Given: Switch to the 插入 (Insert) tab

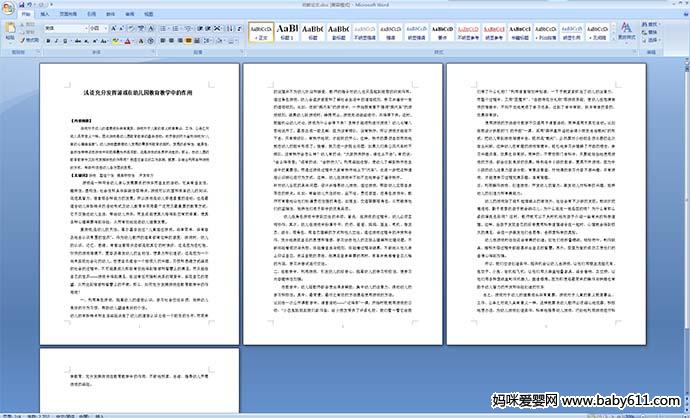Looking at the screenshot, I should click(45, 16).
